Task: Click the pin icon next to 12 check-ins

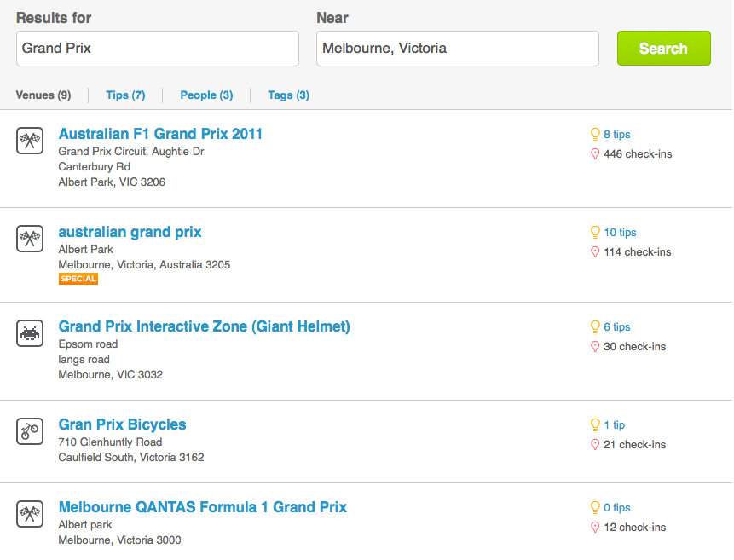Action: (595, 528)
